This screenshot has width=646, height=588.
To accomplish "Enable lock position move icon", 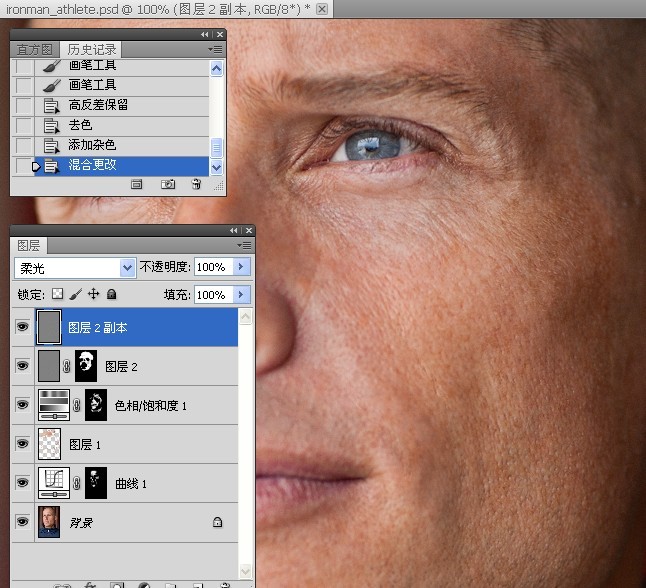I will pos(93,295).
